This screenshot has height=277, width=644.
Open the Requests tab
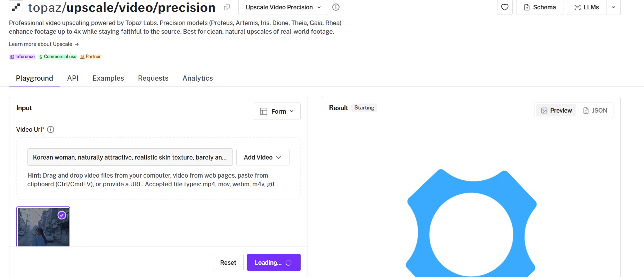point(153,78)
